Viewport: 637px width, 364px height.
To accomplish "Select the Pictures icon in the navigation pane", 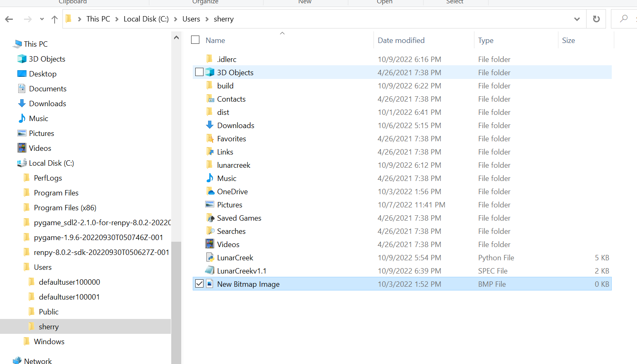I will click(x=22, y=133).
